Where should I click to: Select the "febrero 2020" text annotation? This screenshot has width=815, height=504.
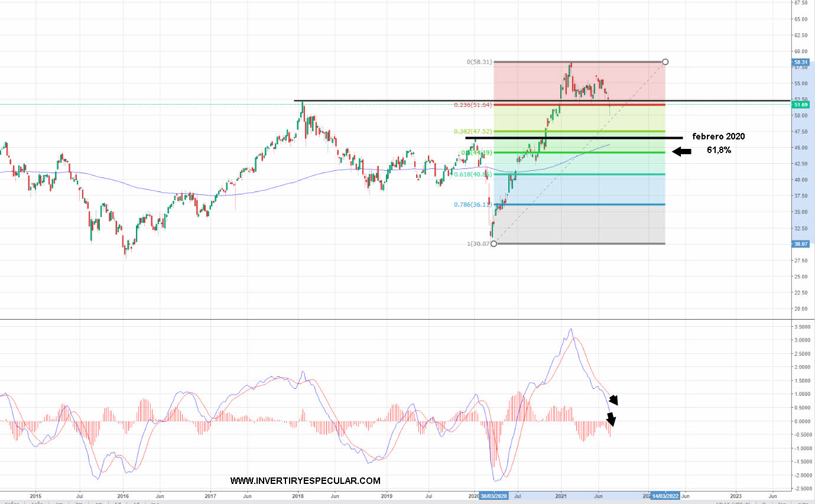tap(719, 136)
